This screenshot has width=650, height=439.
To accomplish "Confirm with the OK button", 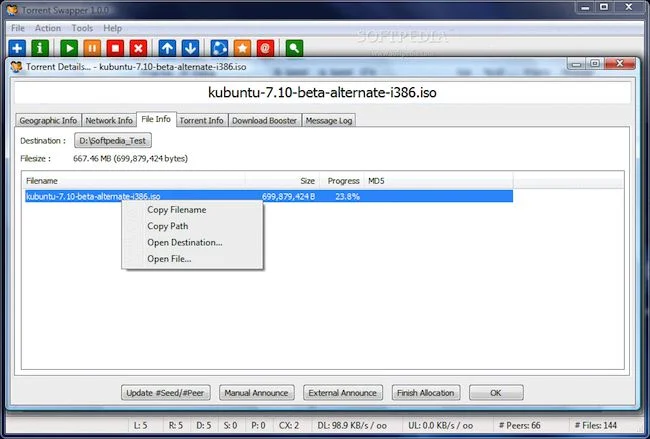I will coord(496,393).
